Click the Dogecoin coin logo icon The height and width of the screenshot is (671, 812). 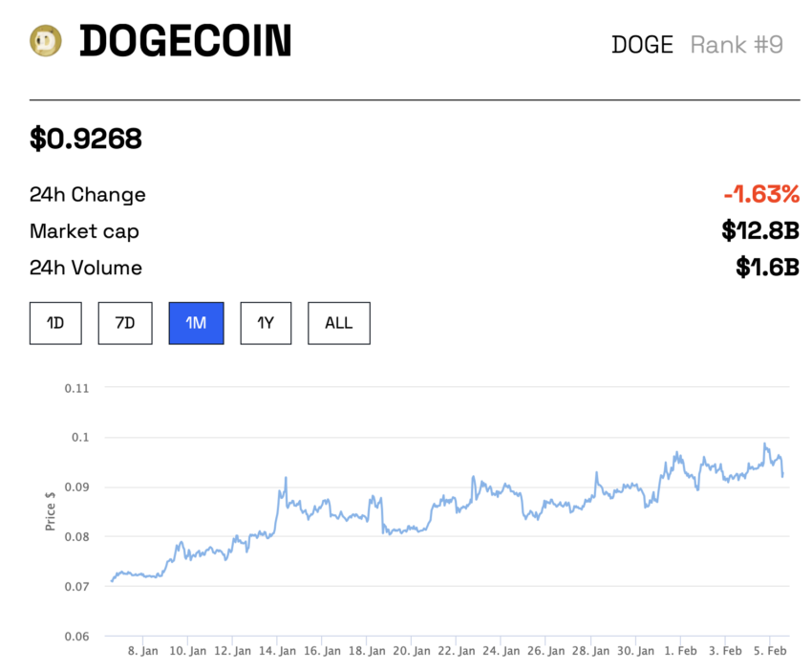pyautogui.click(x=46, y=40)
